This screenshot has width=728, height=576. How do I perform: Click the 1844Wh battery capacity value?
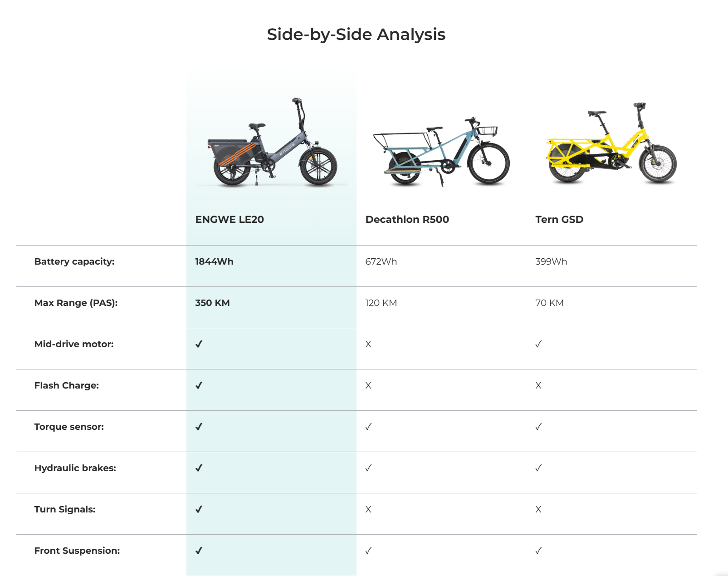tap(214, 261)
